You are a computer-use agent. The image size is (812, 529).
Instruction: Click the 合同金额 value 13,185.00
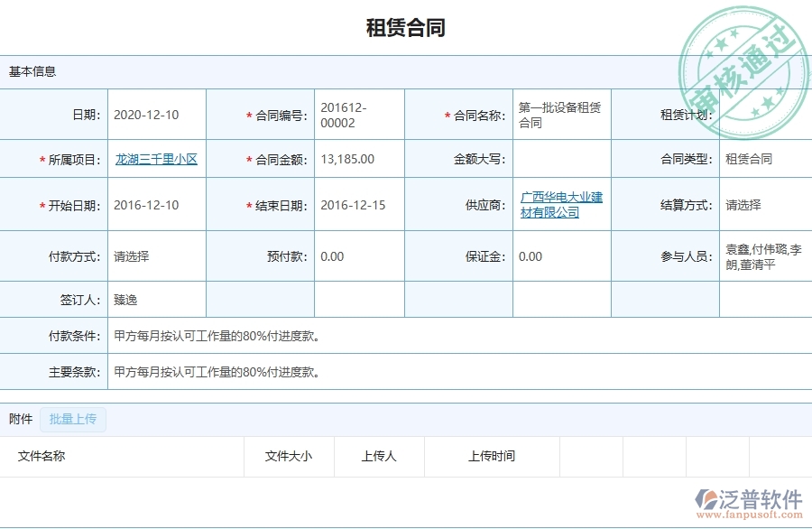click(x=348, y=159)
